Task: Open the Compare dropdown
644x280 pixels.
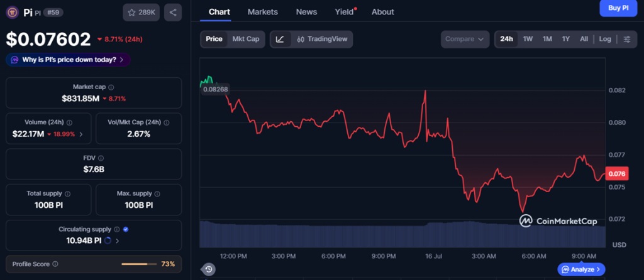Action: (465, 40)
